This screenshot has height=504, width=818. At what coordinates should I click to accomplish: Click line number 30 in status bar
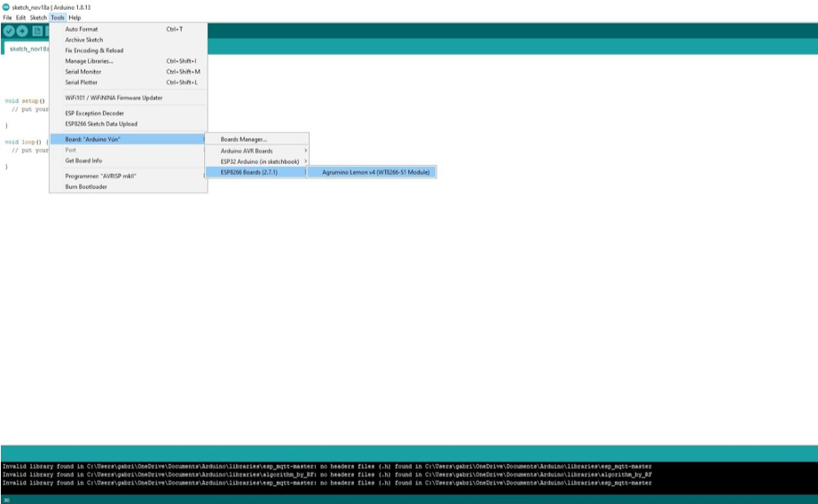[x=6, y=500]
